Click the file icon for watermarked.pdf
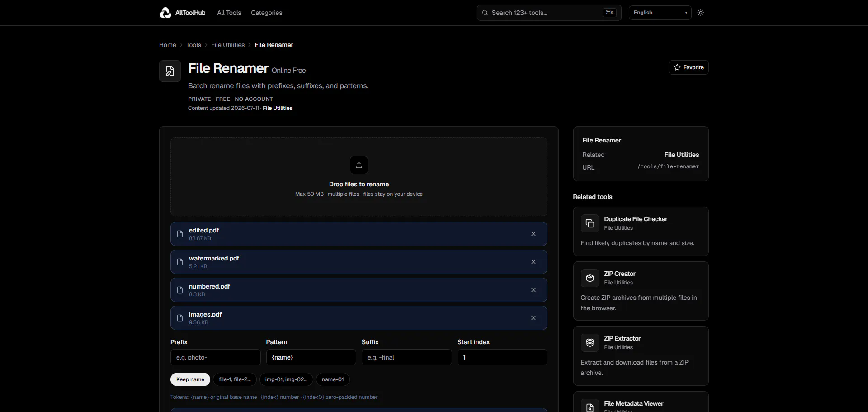Viewport: 868px width, 412px height. coord(180,262)
